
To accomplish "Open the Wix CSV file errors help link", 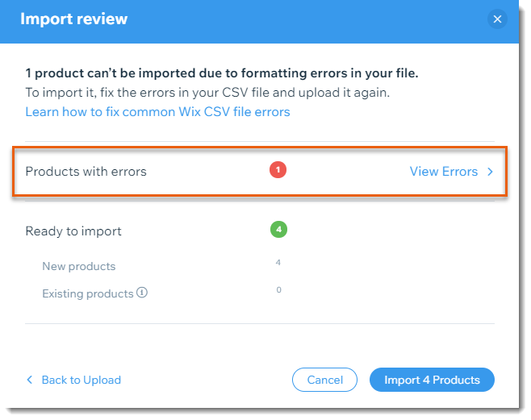I will (x=157, y=112).
